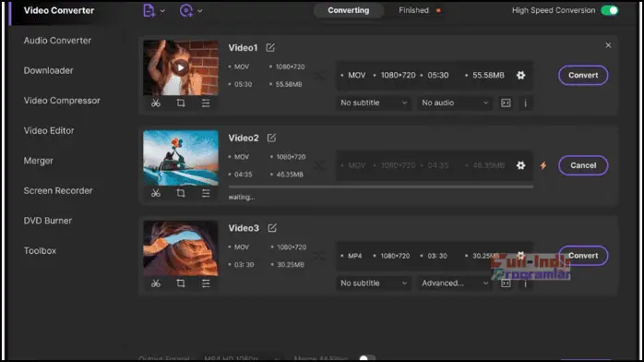Click Video3 preview frame icon
Screen dimensions: 644x362
[506, 284]
